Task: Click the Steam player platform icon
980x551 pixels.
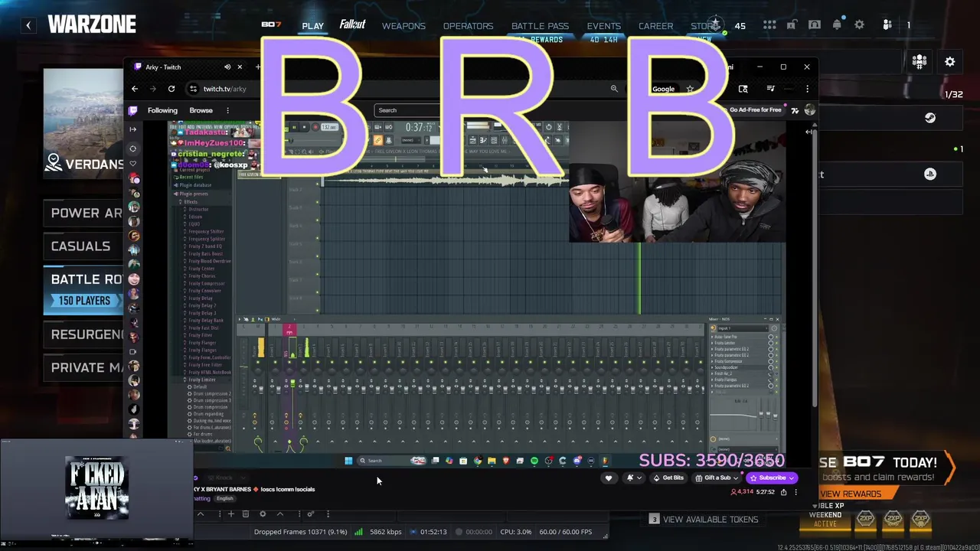Action: coord(929,118)
